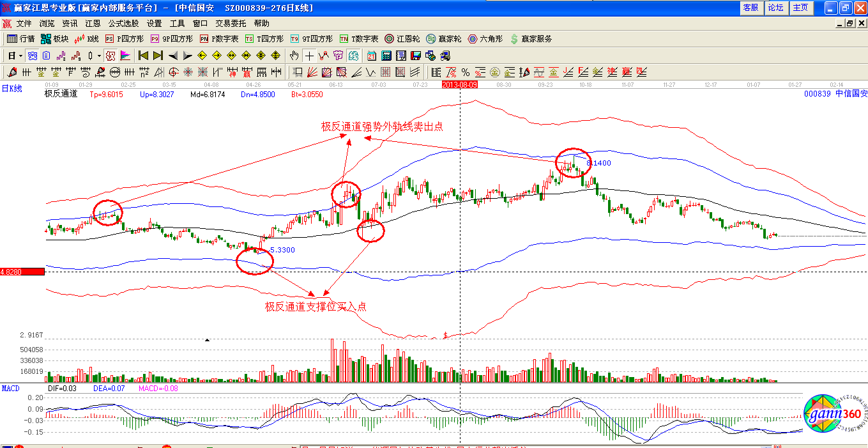
Task: Select the percent (%) drawing tool
Action: pos(466,72)
